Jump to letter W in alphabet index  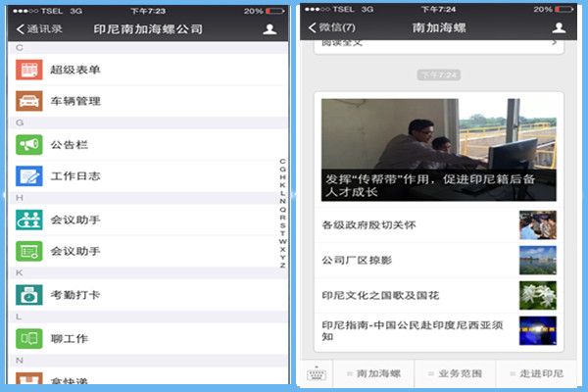click(x=282, y=240)
